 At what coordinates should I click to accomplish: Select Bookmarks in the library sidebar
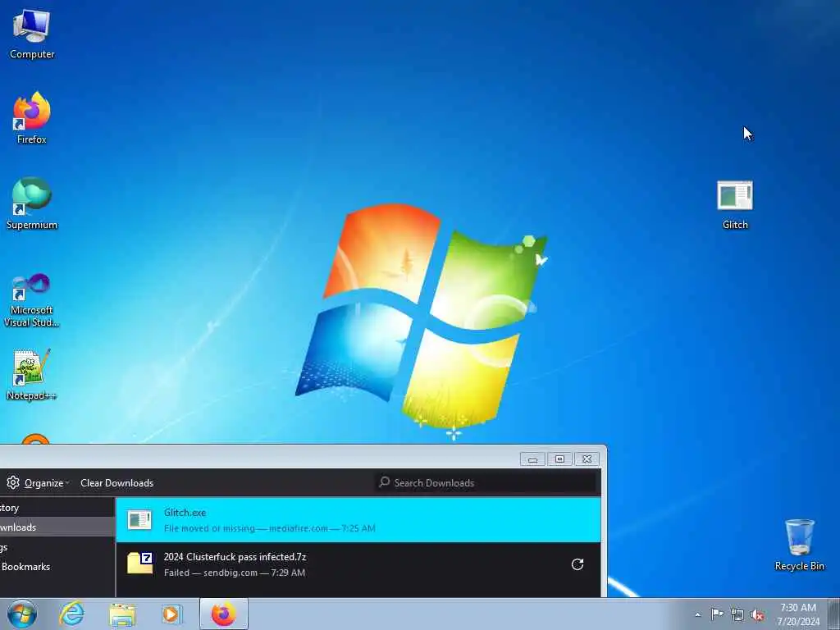pos(57,566)
